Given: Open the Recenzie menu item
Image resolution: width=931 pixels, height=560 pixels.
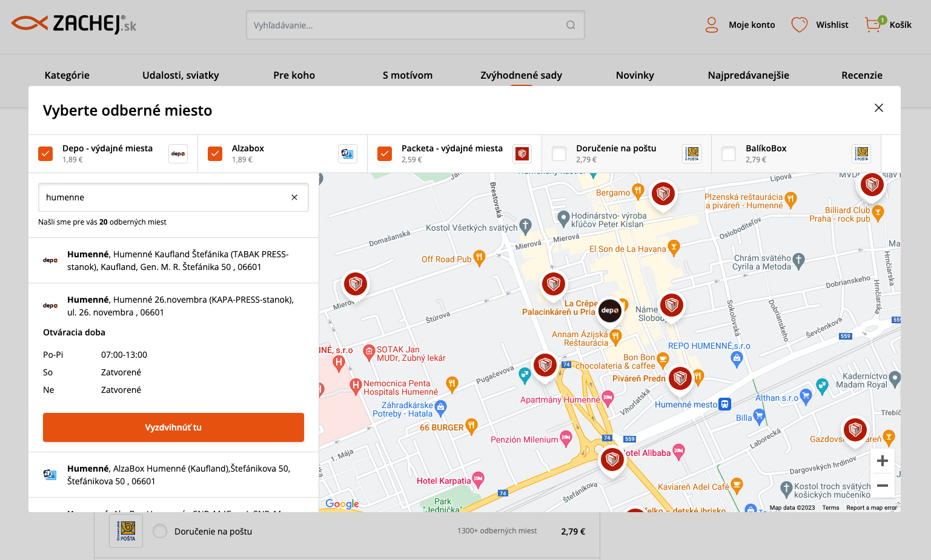Looking at the screenshot, I should [862, 75].
